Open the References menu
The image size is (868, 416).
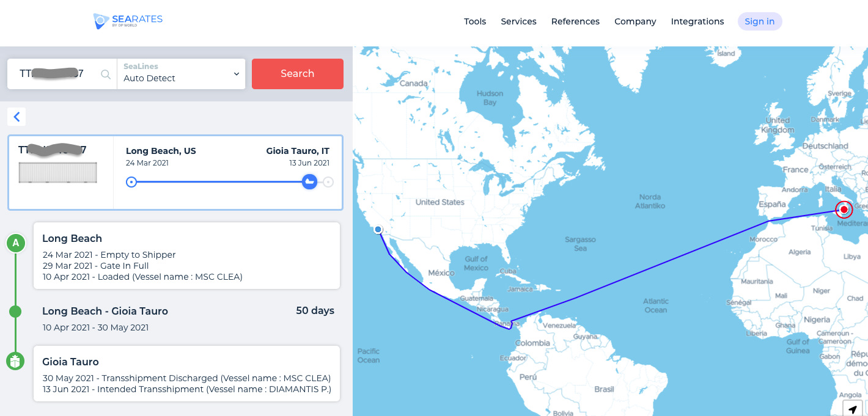click(x=575, y=21)
